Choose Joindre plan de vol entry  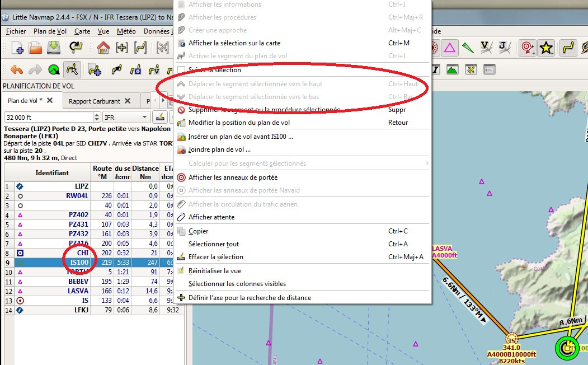pos(303,149)
